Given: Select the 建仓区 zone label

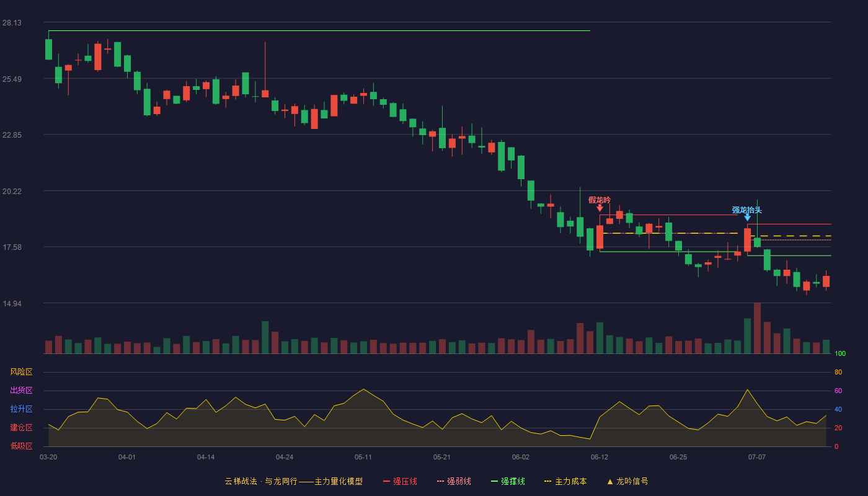Looking at the screenshot, I should click(21, 428).
